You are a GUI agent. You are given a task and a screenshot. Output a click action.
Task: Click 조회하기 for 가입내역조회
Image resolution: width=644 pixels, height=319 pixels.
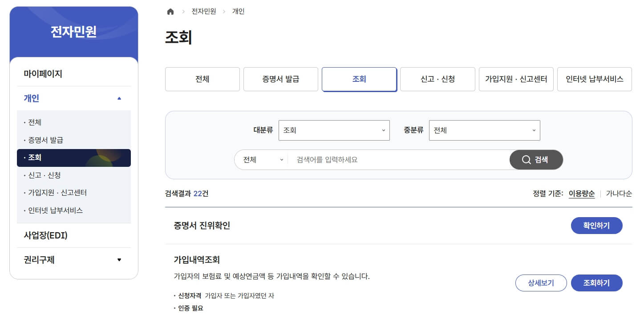pyautogui.click(x=596, y=283)
